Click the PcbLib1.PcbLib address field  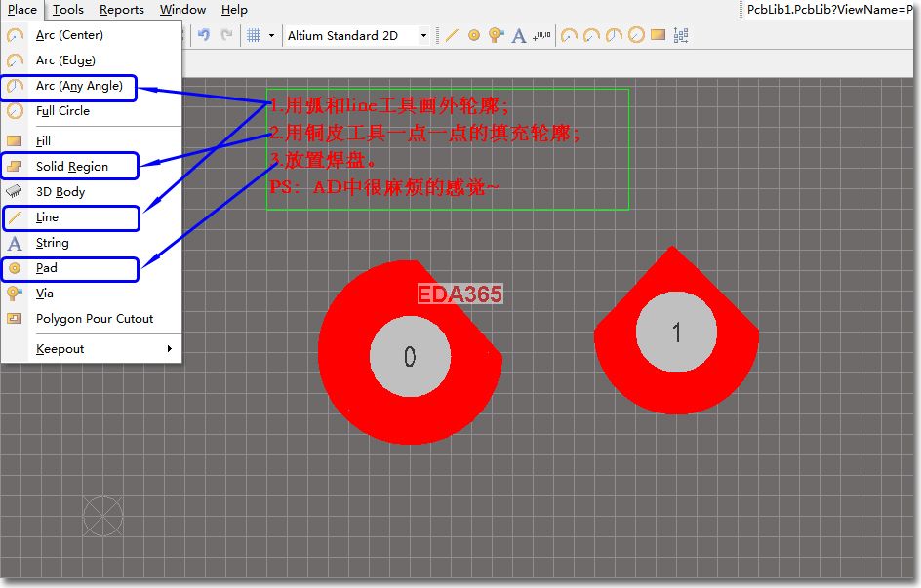828,10
